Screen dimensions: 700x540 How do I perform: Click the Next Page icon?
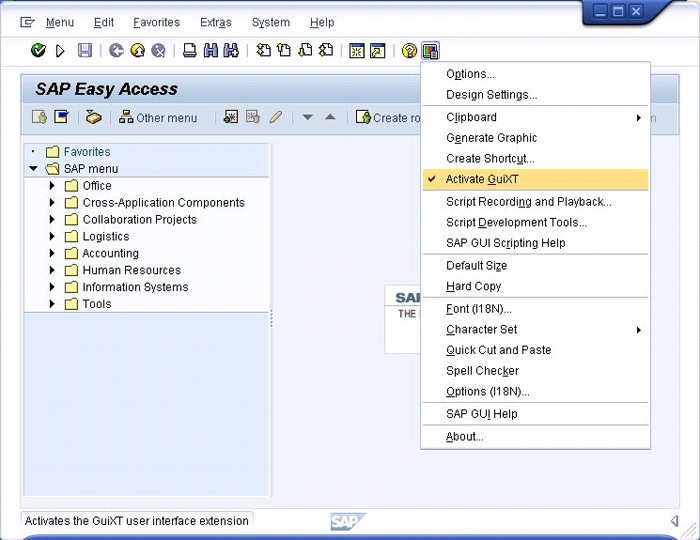click(x=305, y=50)
